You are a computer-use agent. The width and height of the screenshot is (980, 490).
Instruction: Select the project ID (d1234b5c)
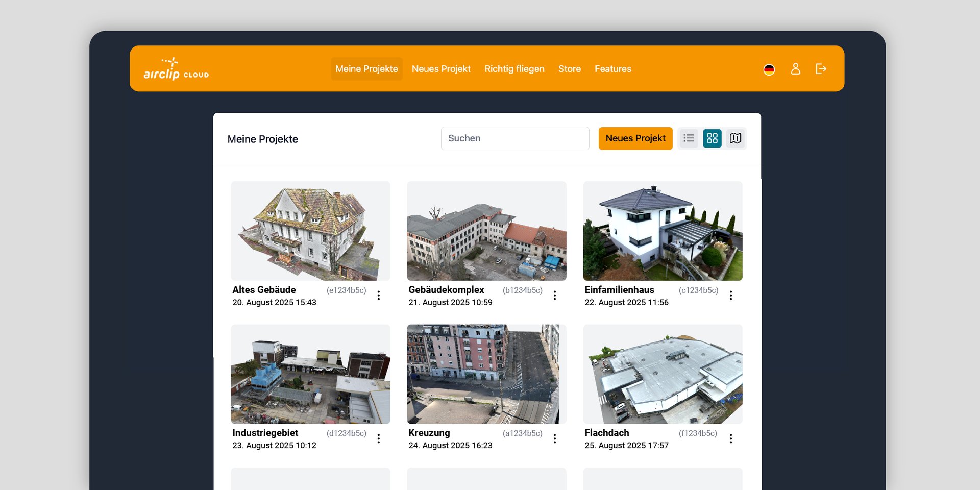click(347, 433)
